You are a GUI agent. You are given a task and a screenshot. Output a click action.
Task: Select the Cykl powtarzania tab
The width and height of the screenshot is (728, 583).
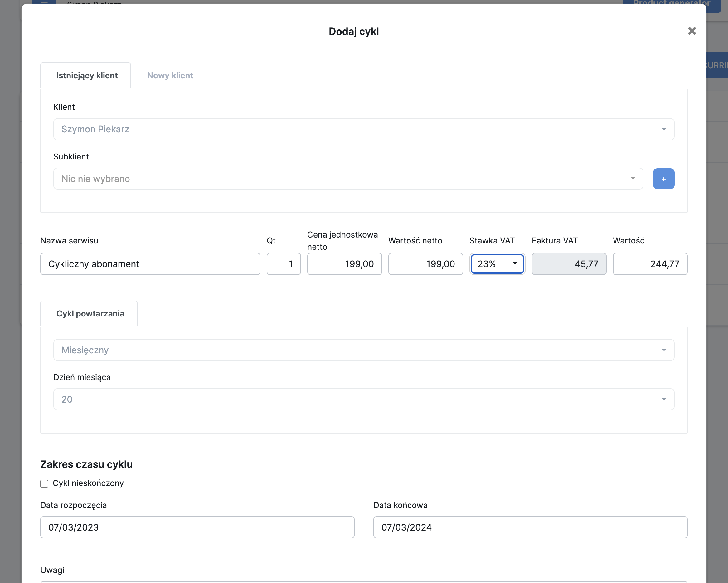(x=90, y=313)
